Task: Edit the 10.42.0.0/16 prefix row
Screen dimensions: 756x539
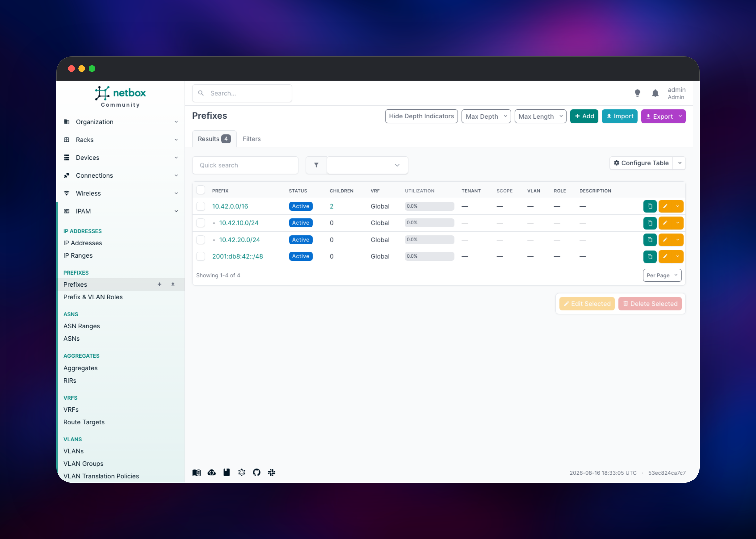Action: click(665, 206)
